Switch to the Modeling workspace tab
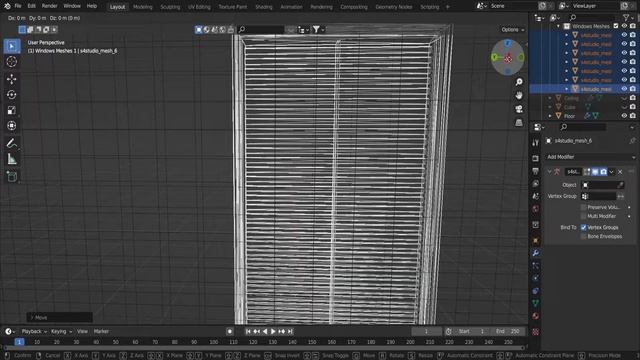Screen dimensions: 640x360 coord(142,7)
